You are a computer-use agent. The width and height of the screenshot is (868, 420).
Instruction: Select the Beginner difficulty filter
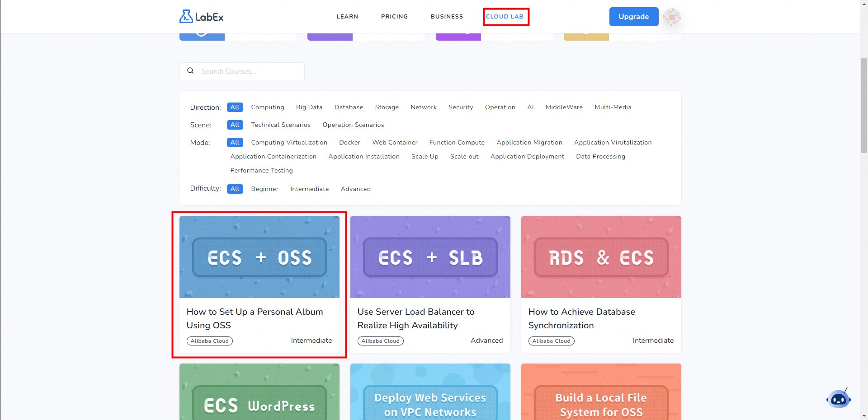[264, 189]
